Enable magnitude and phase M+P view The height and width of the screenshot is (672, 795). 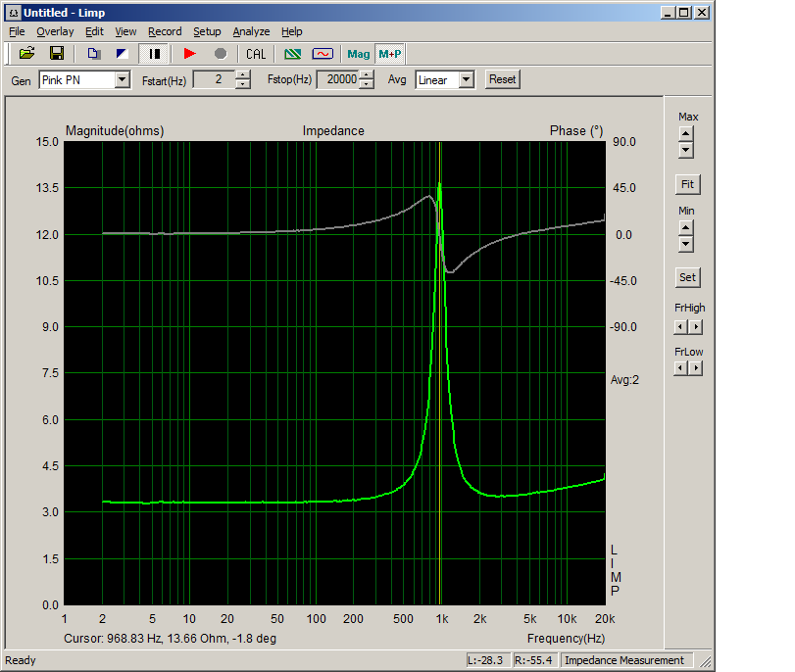(x=390, y=54)
